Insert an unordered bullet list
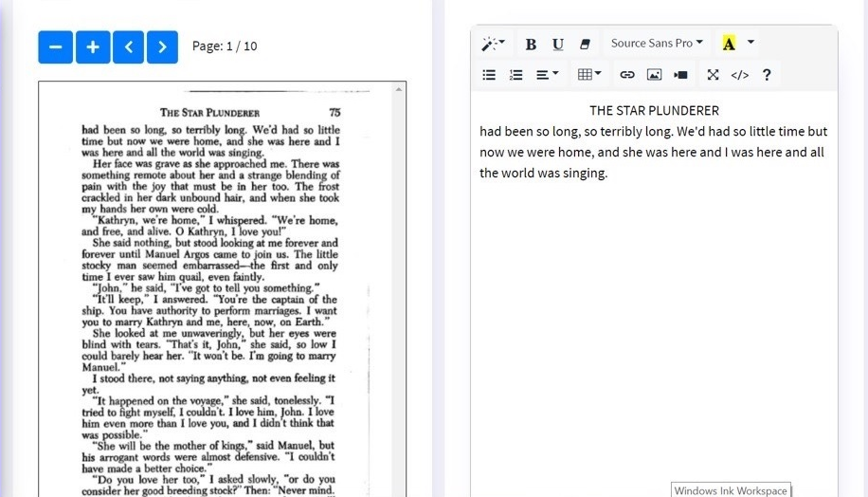Viewport: 868px width, 497px height. point(489,75)
